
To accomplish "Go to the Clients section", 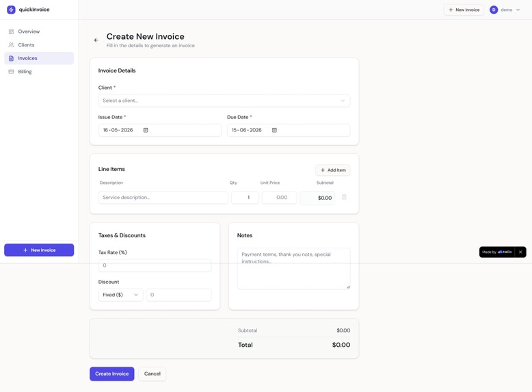I will [39, 44].
